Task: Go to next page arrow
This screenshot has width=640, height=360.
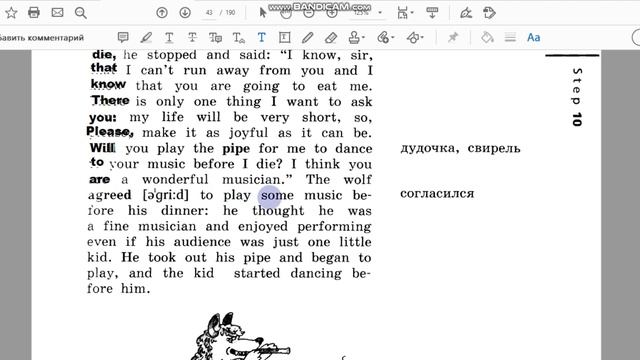Action: click(185, 13)
